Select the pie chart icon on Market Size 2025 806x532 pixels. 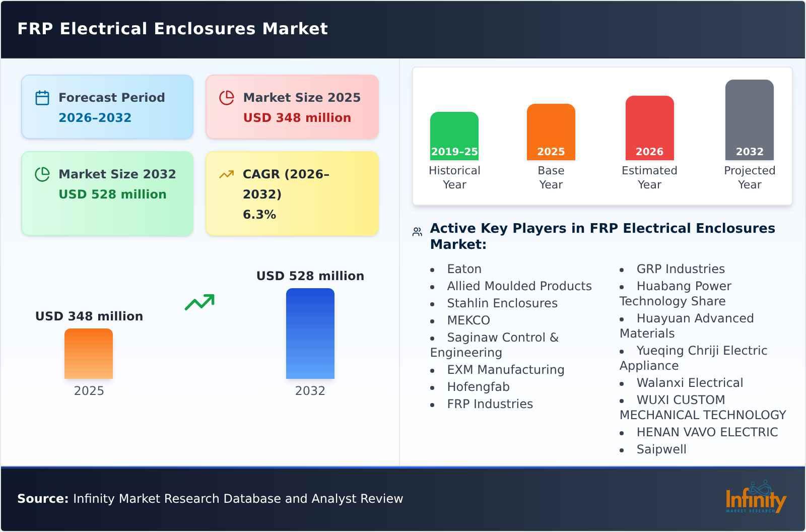227,97
